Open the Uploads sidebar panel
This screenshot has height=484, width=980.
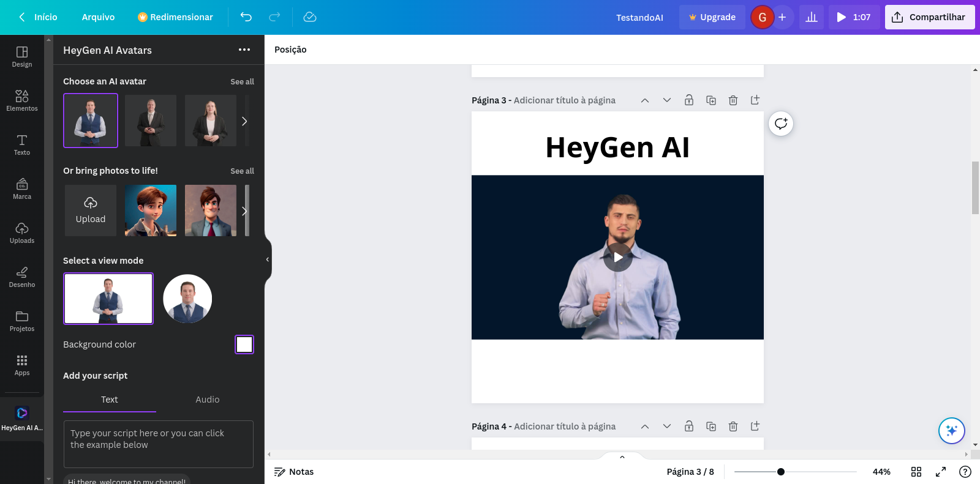click(x=22, y=233)
